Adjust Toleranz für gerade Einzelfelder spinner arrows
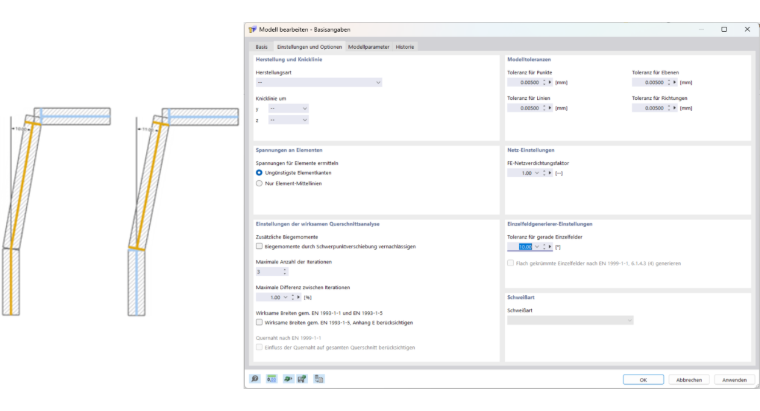 click(x=544, y=247)
